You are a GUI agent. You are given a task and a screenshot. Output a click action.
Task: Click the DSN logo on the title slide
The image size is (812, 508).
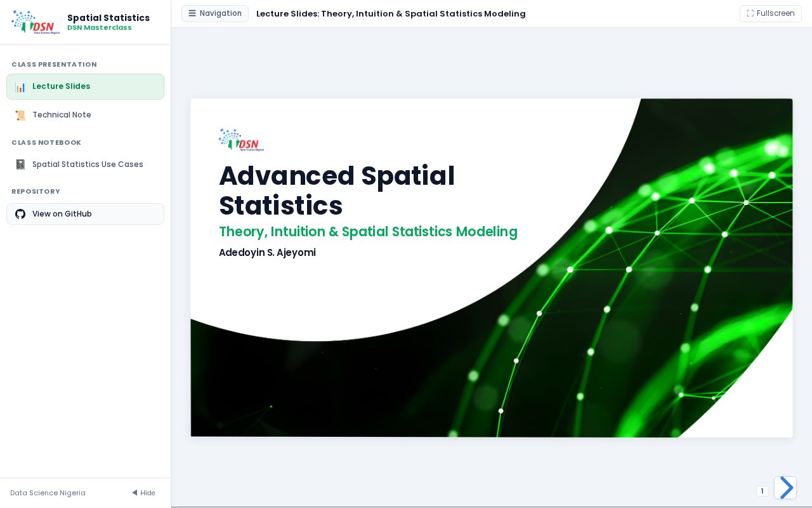coord(241,140)
